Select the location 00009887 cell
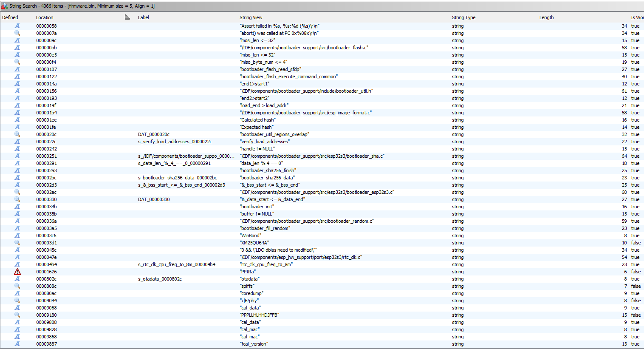This screenshot has width=644, height=349. pos(46,344)
